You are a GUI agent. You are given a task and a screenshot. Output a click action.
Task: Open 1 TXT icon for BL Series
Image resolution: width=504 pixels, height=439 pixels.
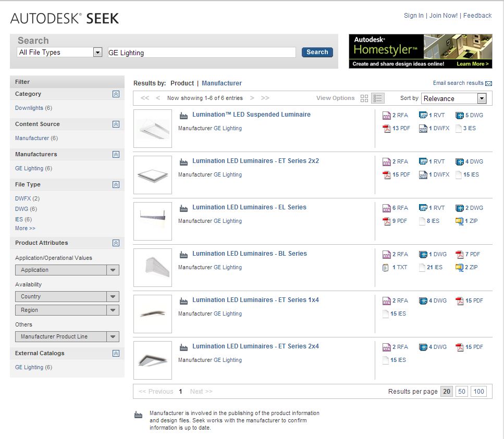386,268
